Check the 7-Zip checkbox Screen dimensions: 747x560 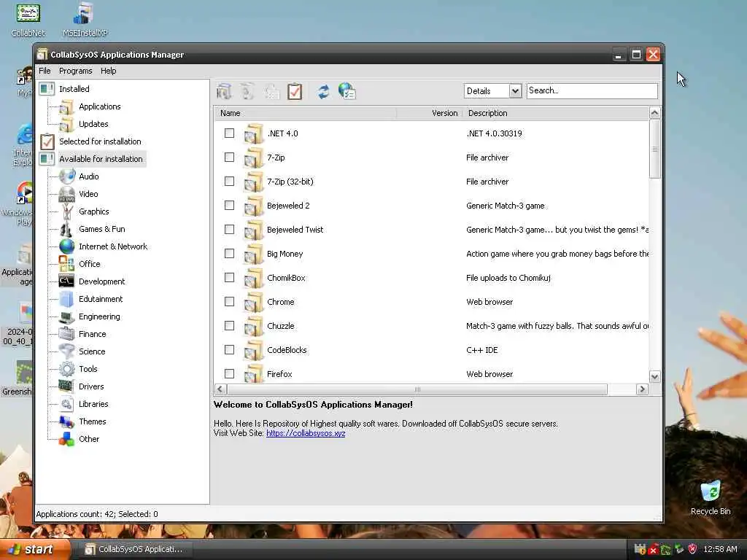(x=229, y=157)
